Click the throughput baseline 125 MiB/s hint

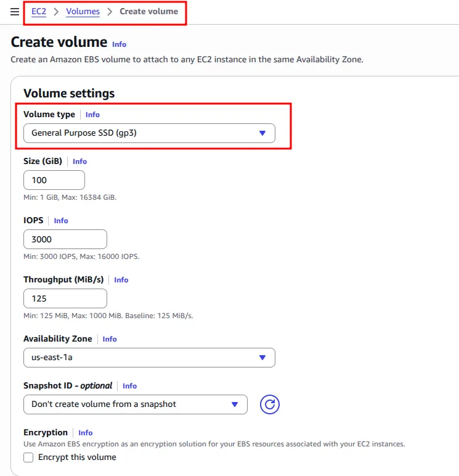coord(108,316)
